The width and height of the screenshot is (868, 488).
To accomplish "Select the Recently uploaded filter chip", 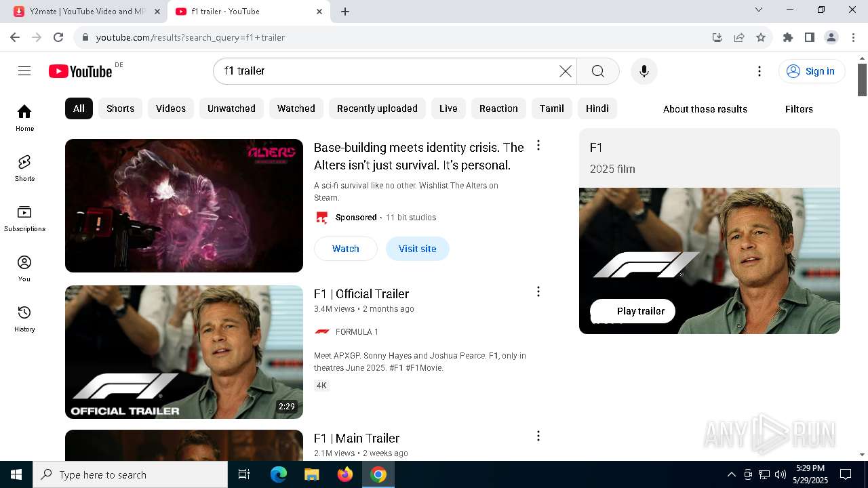I will pos(377,108).
